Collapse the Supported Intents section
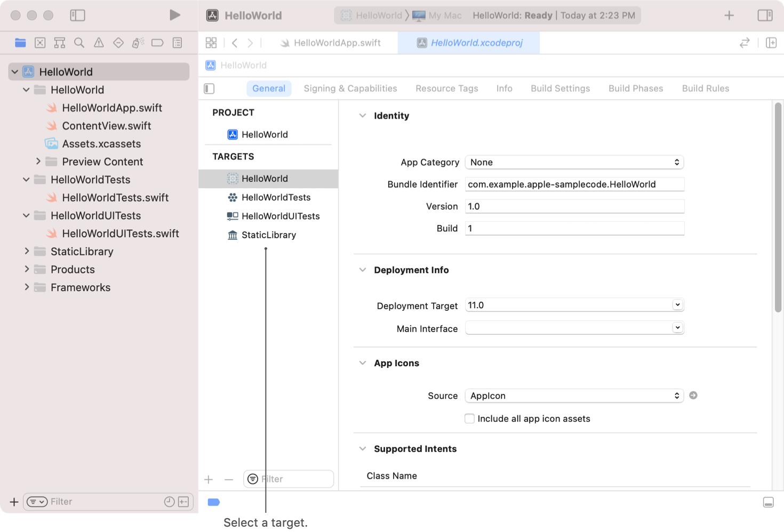This screenshot has height=532, width=784. [x=363, y=449]
